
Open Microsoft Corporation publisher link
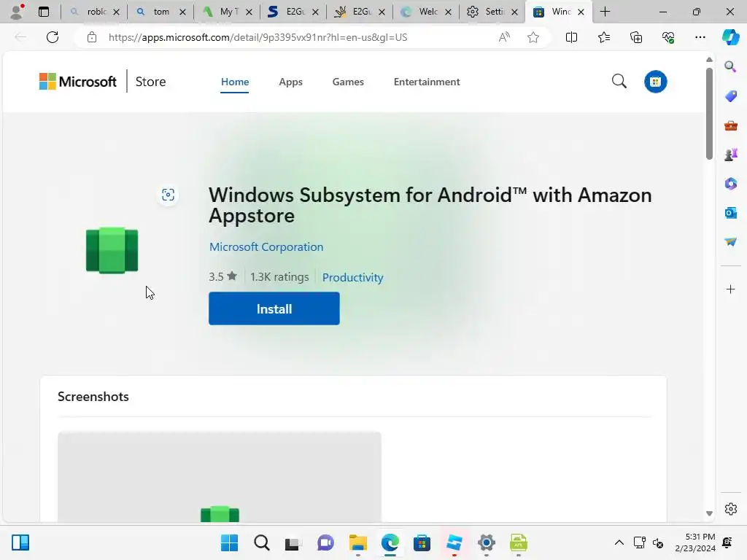tap(266, 246)
